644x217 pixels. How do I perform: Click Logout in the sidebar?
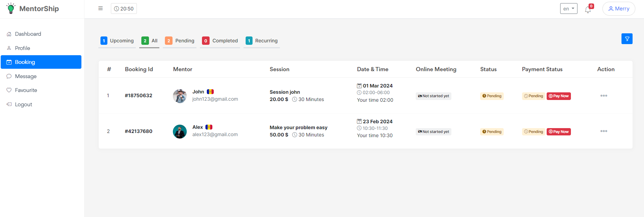[23, 105]
